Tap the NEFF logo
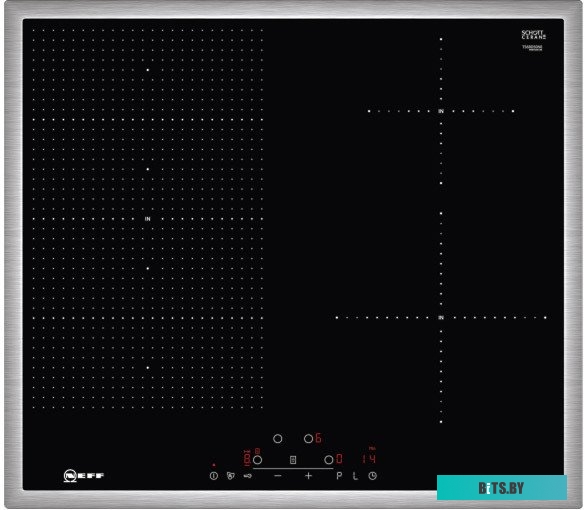 [x=84, y=476]
